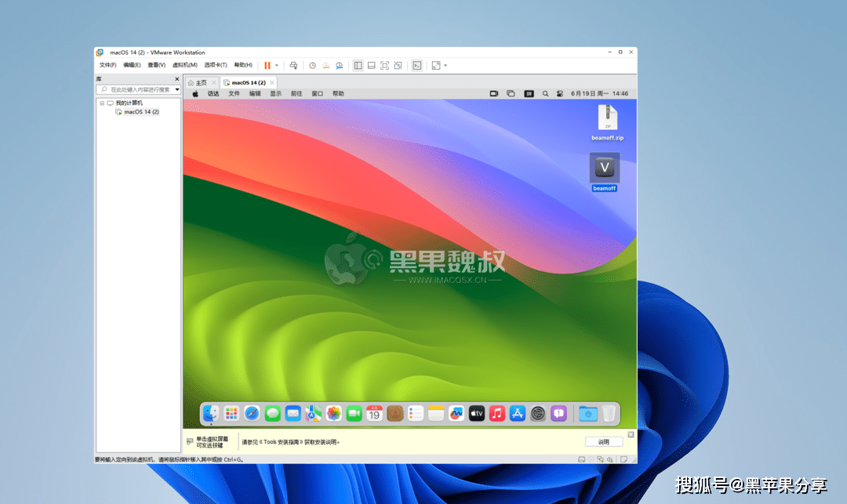The width and height of the screenshot is (847, 504).
Task: Open the library search dropdown arrow
Action: coord(177,89)
